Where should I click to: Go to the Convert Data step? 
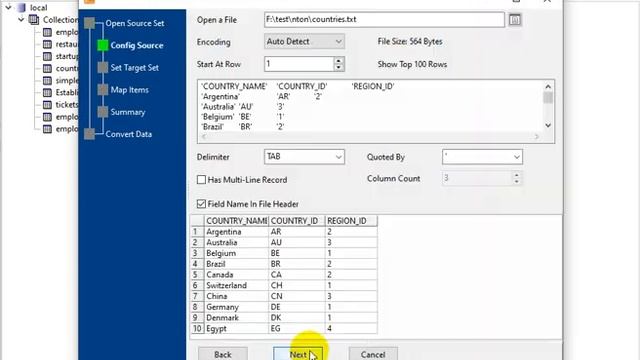click(x=129, y=134)
